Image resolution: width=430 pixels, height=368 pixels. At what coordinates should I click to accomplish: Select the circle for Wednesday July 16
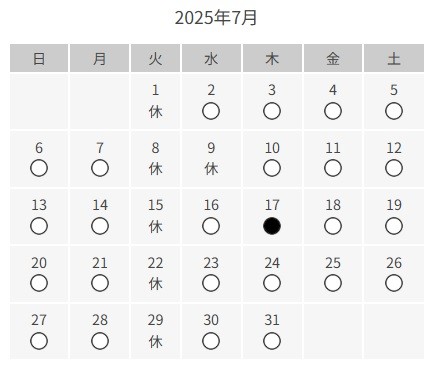click(x=211, y=226)
